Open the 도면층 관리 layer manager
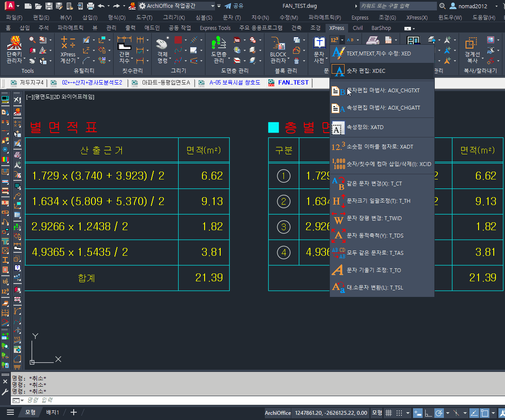Image resolution: width=505 pixels, height=420 pixels. click(x=218, y=49)
